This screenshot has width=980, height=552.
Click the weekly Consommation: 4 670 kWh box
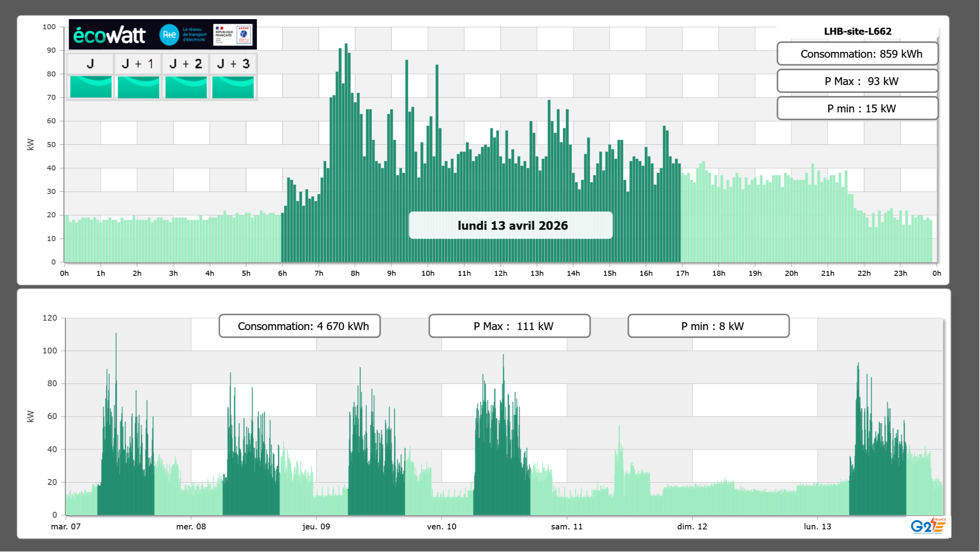tap(299, 326)
